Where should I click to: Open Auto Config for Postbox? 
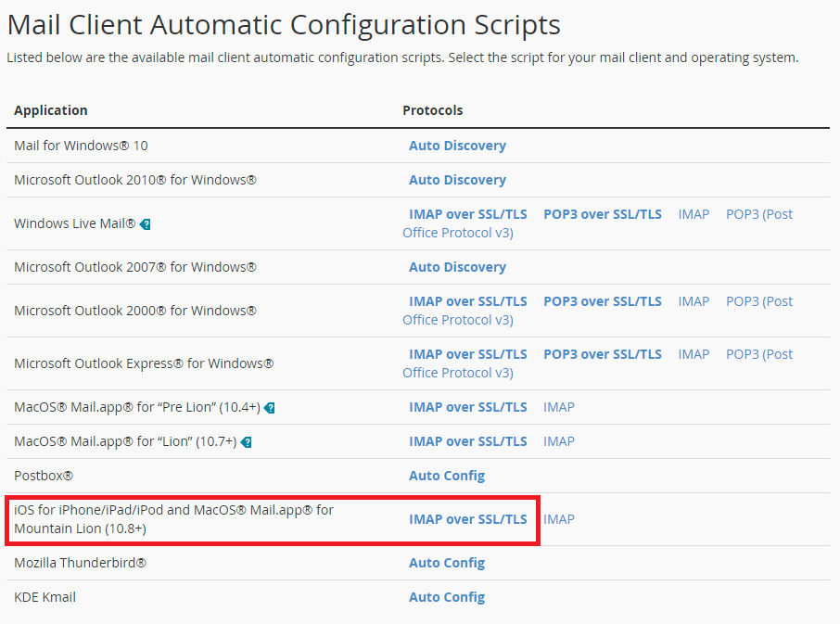click(x=447, y=476)
